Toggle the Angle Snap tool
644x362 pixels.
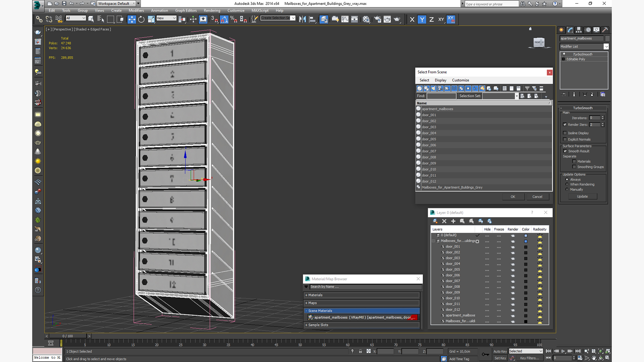click(x=224, y=19)
